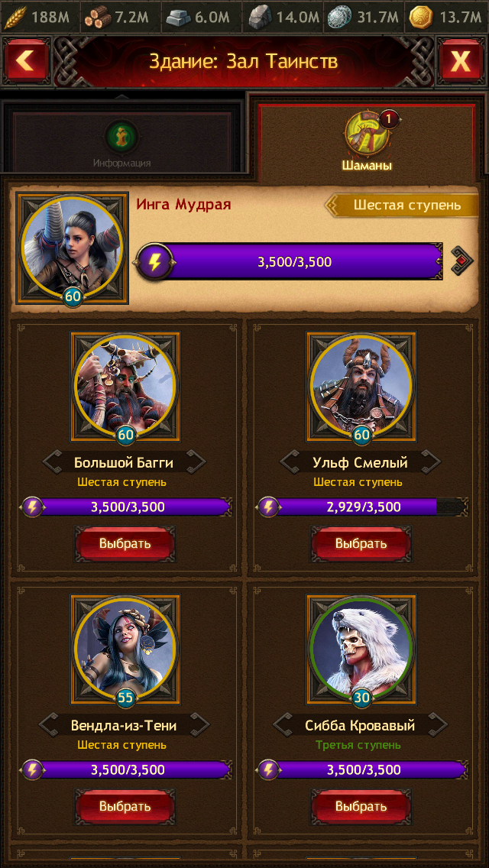Click the food wheat resource icon
This screenshot has width=489, height=868.
click(15, 17)
